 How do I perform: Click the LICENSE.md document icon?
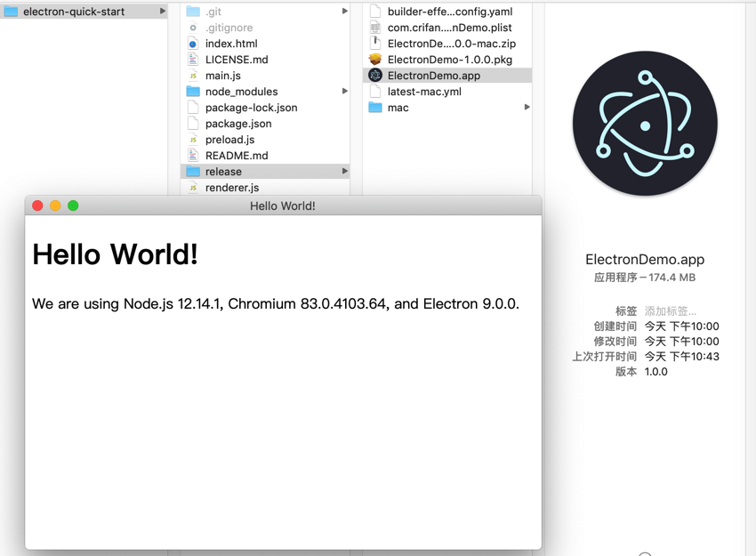click(193, 60)
